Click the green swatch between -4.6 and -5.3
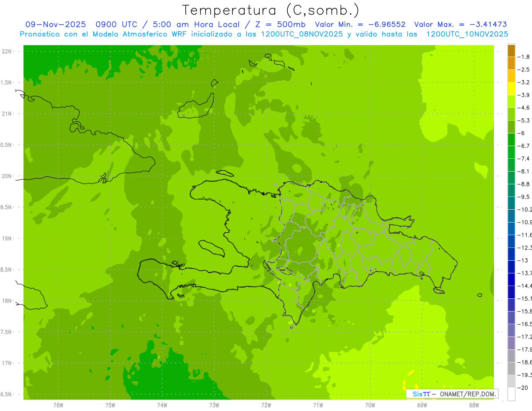Viewport: 532px width, 411px height. [511, 114]
